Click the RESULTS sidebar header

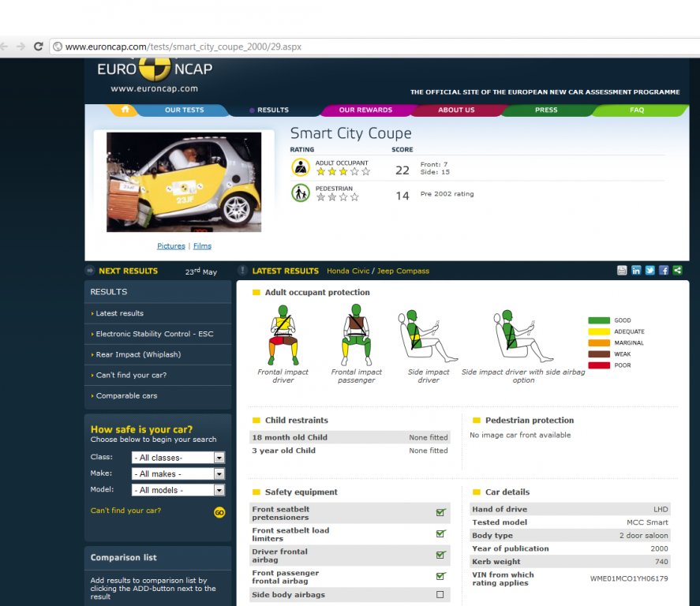tap(158, 292)
